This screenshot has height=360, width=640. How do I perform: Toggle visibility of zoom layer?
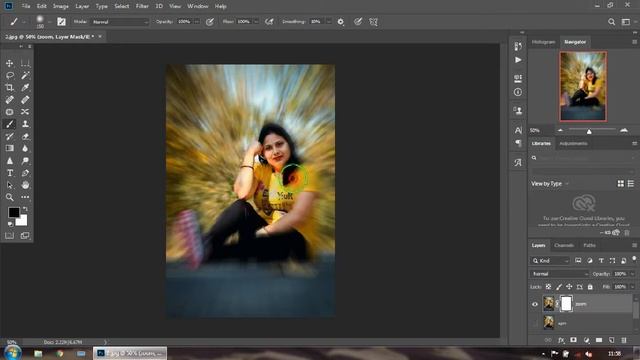(x=535, y=304)
